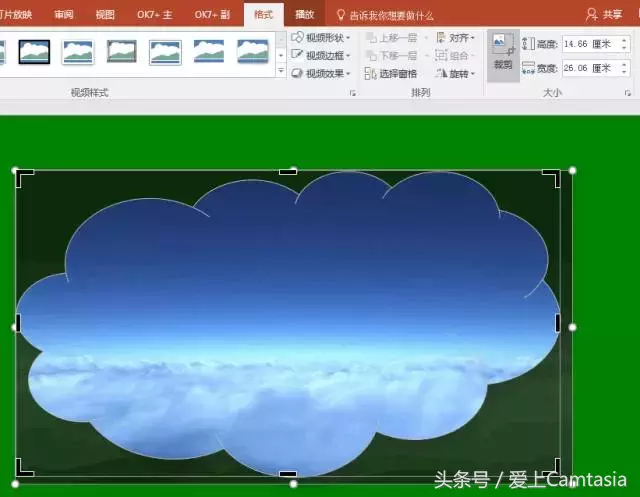Select the sixth video style thumbnail

pyautogui.click(x=253, y=52)
